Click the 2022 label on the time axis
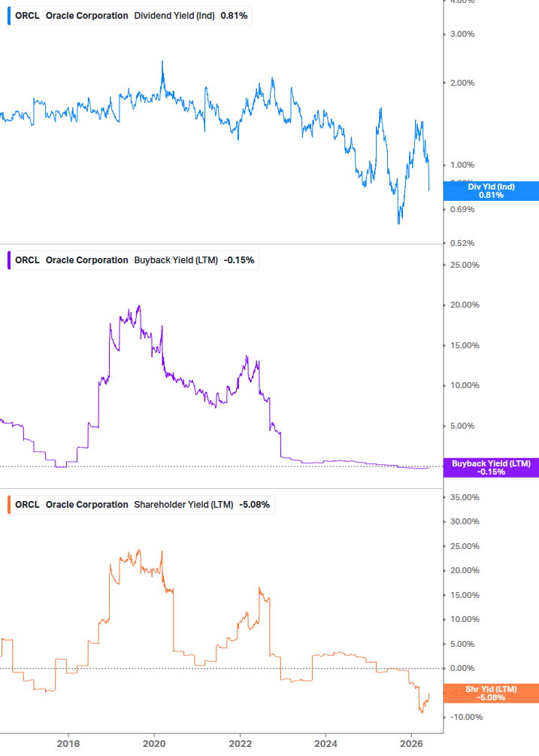The image size is (539, 756). [240, 743]
